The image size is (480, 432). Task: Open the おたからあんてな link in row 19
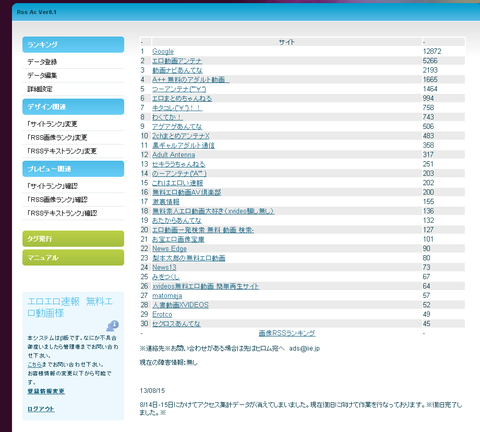coord(177,220)
